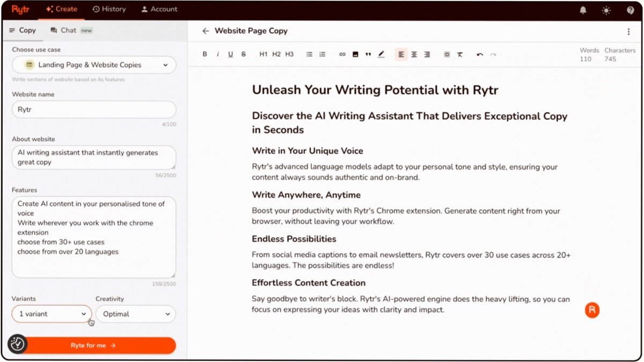
Task: Set heading level H2
Action: (276, 54)
